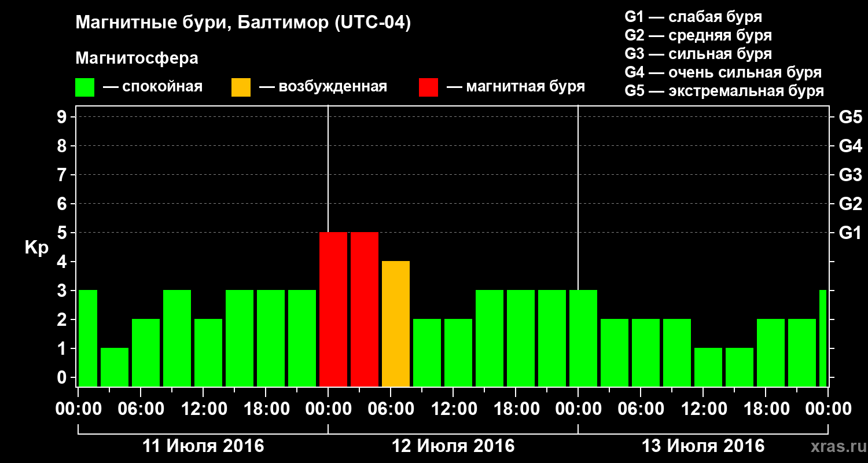The width and height of the screenshot is (868, 463).
Task: Click the green спокойная legend swatch
Action: pyautogui.click(x=84, y=87)
